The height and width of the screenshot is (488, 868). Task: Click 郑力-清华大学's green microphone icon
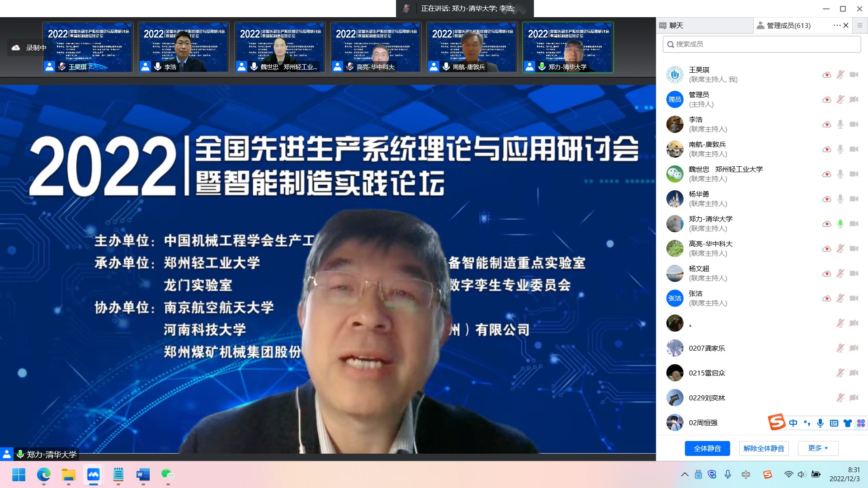[x=840, y=224]
